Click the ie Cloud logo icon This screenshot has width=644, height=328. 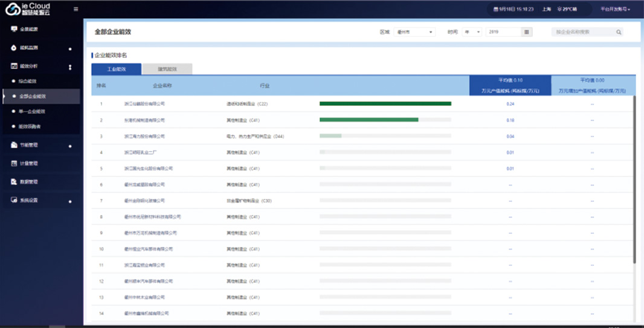pyautogui.click(x=11, y=9)
